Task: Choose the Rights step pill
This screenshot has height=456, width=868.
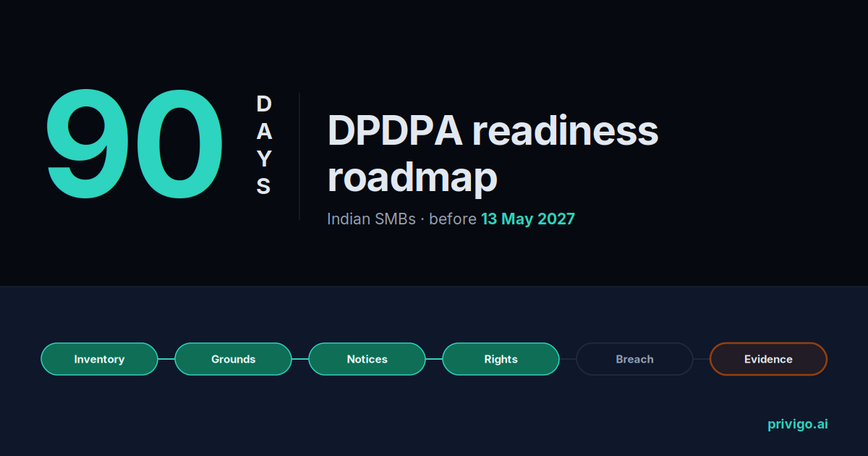Action: pyautogui.click(x=501, y=359)
